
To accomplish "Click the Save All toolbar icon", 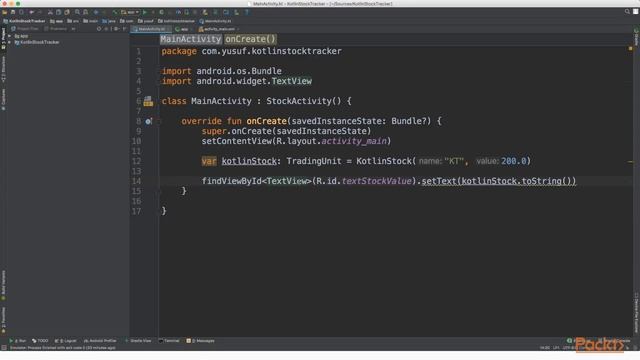I will [13, 12].
